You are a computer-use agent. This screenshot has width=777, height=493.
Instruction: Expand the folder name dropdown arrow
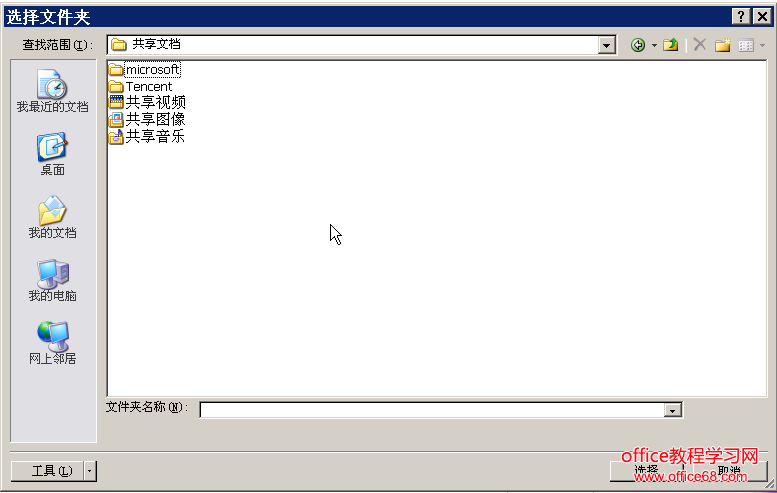click(672, 410)
